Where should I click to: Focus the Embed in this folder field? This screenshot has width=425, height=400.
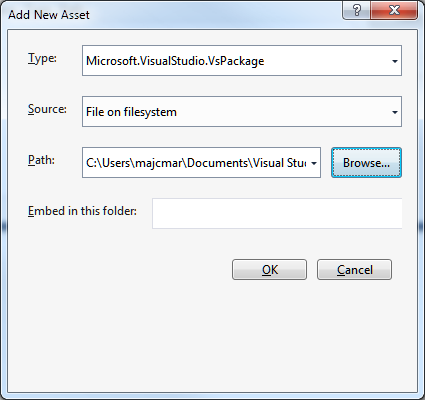tap(277, 214)
